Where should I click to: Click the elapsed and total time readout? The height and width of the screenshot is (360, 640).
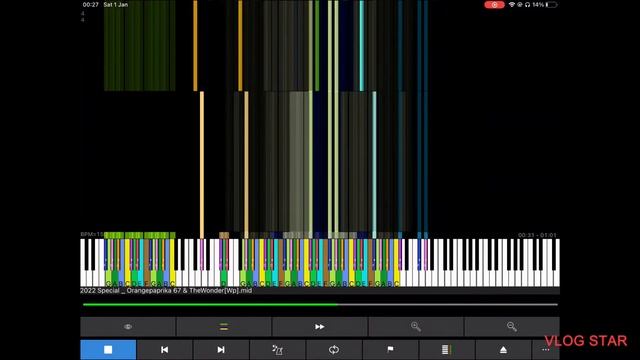(x=537, y=235)
